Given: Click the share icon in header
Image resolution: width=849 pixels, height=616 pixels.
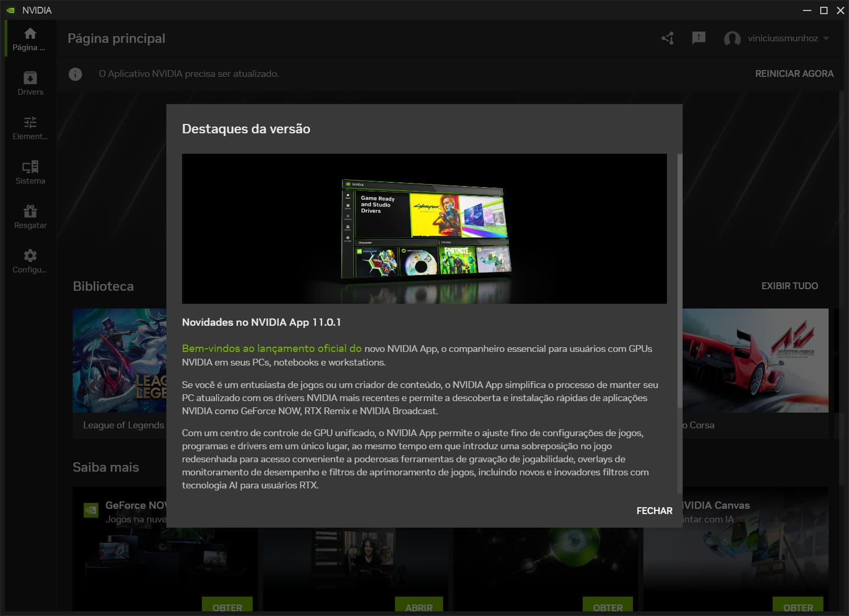Looking at the screenshot, I should [x=667, y=38].
